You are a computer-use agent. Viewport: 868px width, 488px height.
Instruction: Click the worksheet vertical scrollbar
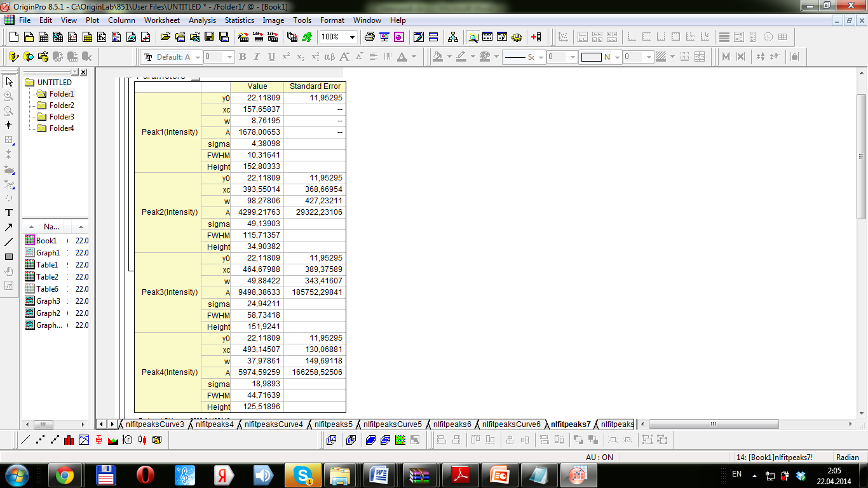tap(862, 156)
